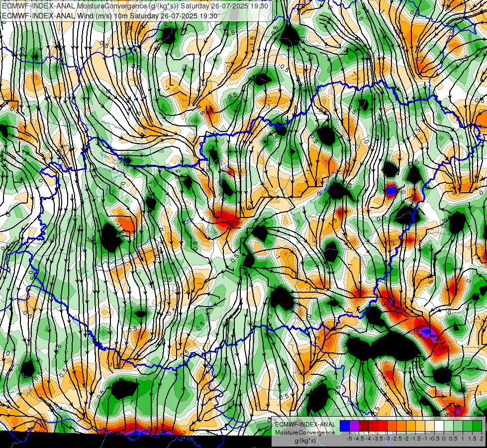The height and width of the screenshot is (448, 487).
Task: Click legend label 'ECMWF-INDEX-ANAL'
Action: [305, 425]
